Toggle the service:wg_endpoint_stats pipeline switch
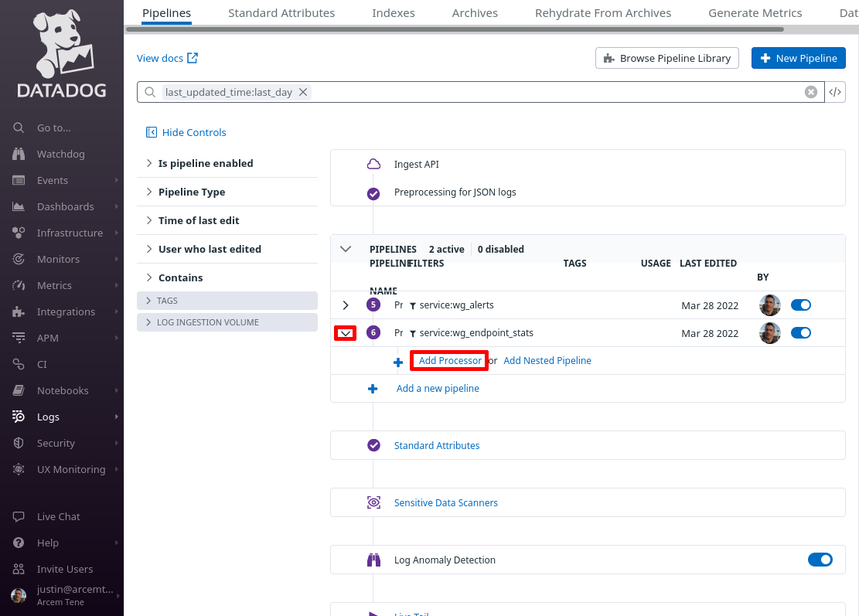 pyautogui.click(x=801, y=332)
